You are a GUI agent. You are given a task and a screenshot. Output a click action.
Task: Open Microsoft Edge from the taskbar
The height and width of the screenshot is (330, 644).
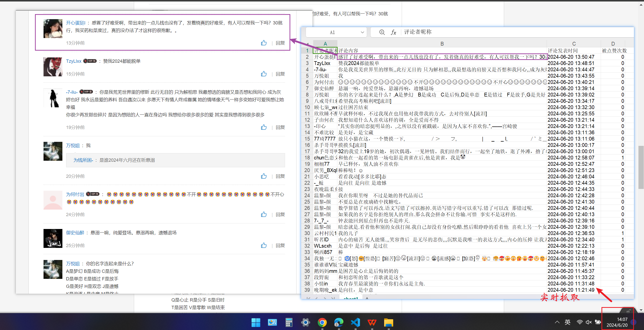[x=339, y=322]
